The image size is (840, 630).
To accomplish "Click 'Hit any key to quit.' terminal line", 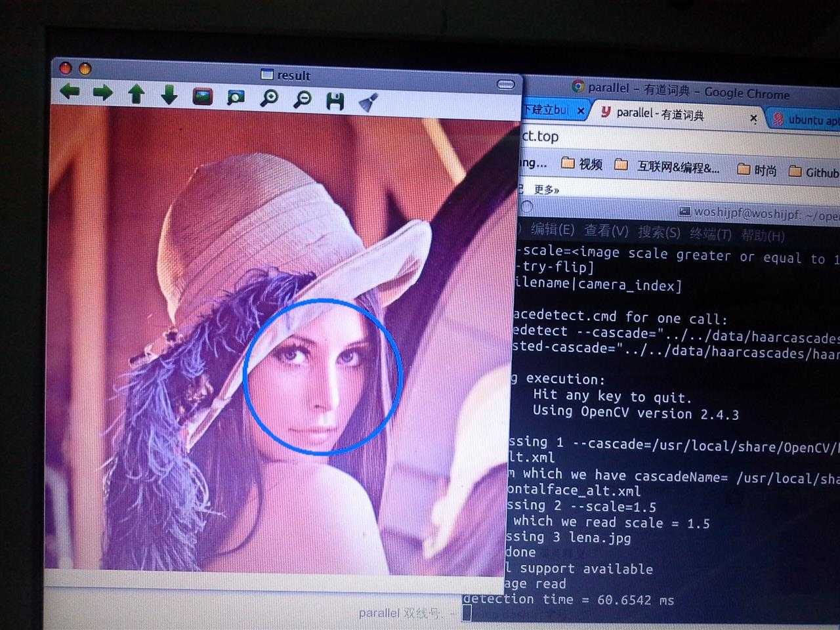I will point(612,396).
